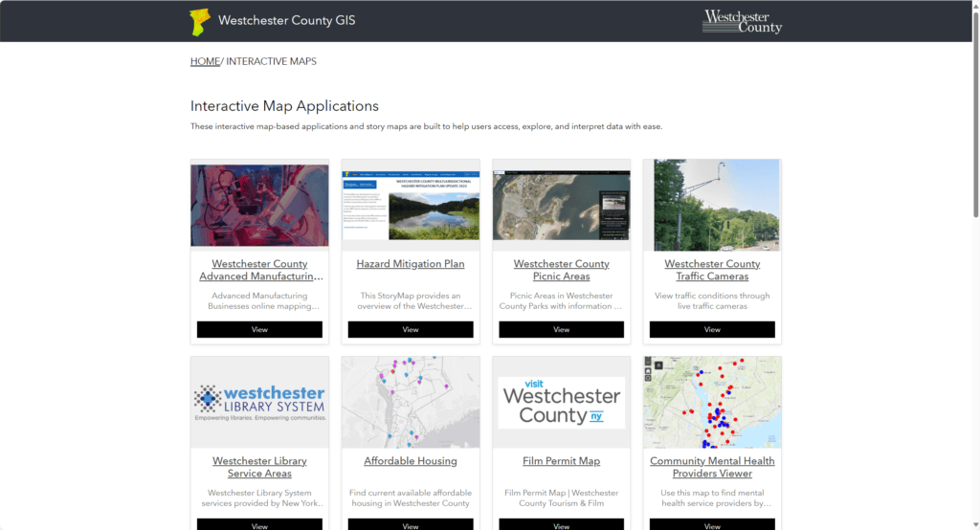Click the Visit Westchester County logo image
Screen dimensions: 980x530
coord(561,403)
